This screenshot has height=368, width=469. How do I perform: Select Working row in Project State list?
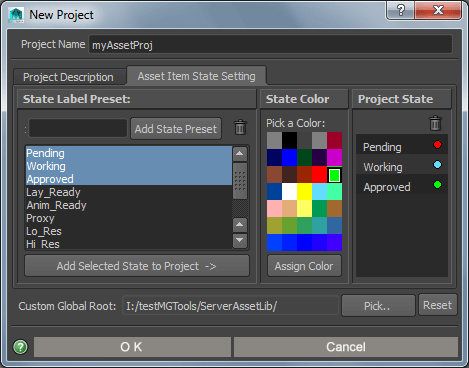coord(402,165)
